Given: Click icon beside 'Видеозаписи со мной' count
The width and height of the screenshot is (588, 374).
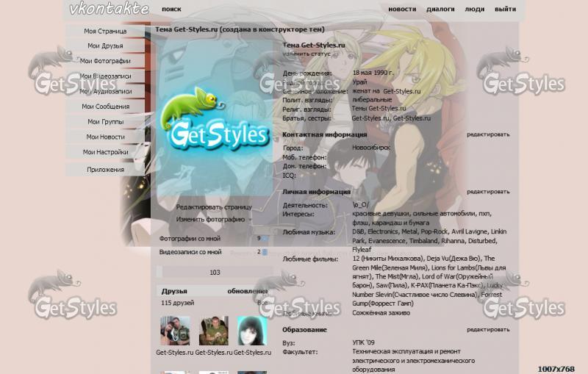Looking at the screenshot, I should (265, 252).
